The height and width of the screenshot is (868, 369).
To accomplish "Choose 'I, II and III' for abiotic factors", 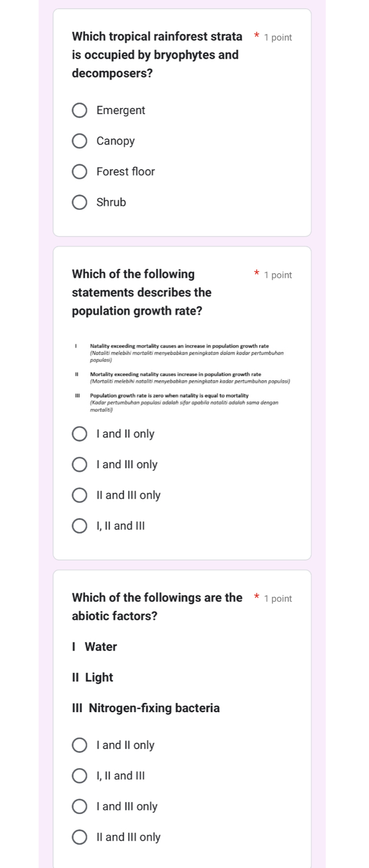I will [79, 776].
